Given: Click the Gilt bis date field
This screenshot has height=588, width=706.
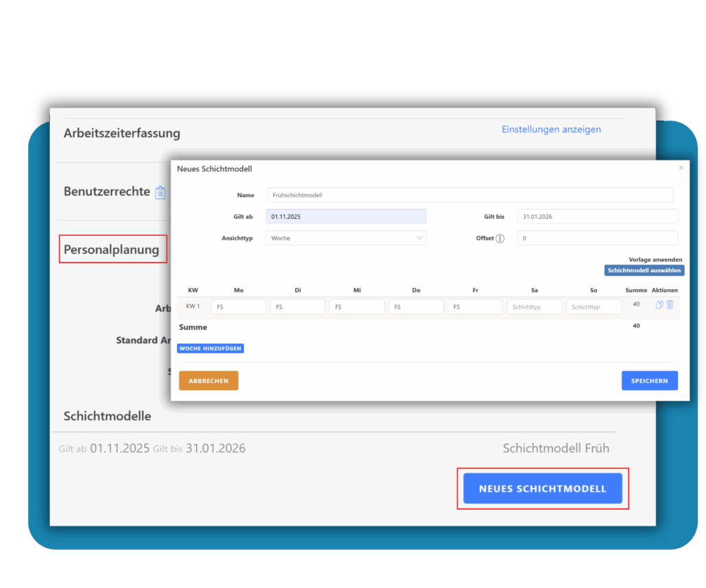Looking at the screenshot, I should pos(597,217).
